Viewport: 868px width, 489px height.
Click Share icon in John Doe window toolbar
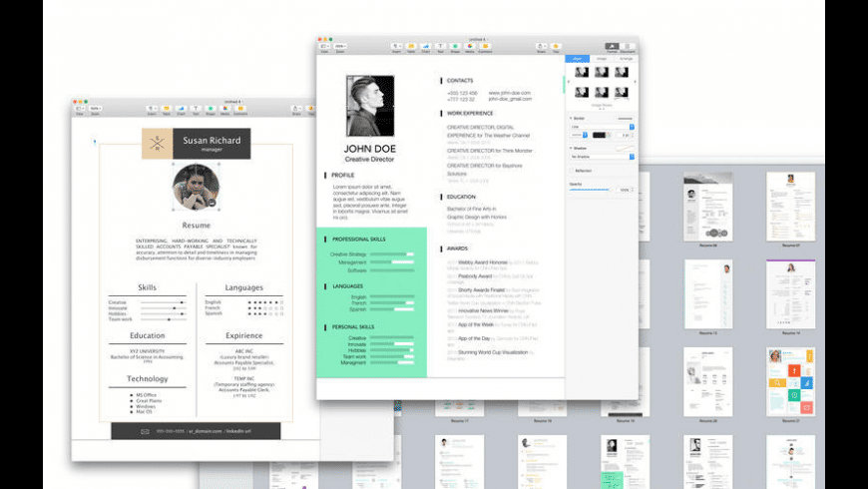tap(542, 47)
